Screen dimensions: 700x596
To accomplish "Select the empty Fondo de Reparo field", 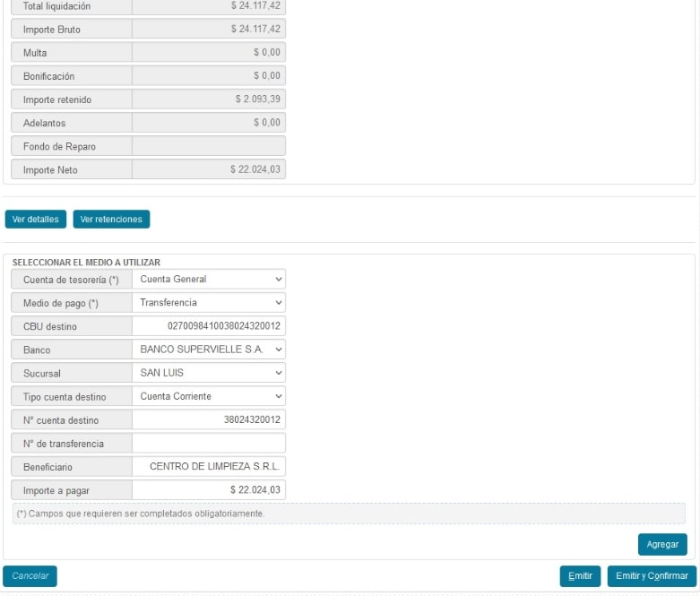I will tap(208, 146).
